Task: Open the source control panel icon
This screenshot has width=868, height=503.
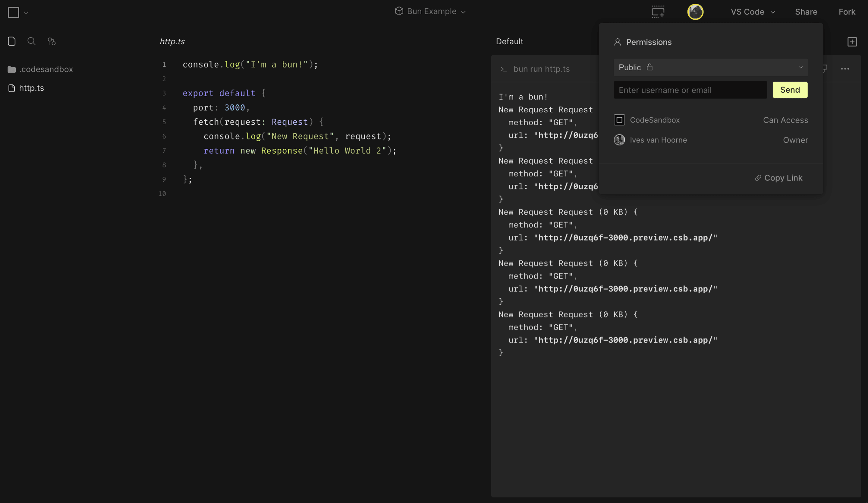Action: pyautogui.click(x=52, y=41)
